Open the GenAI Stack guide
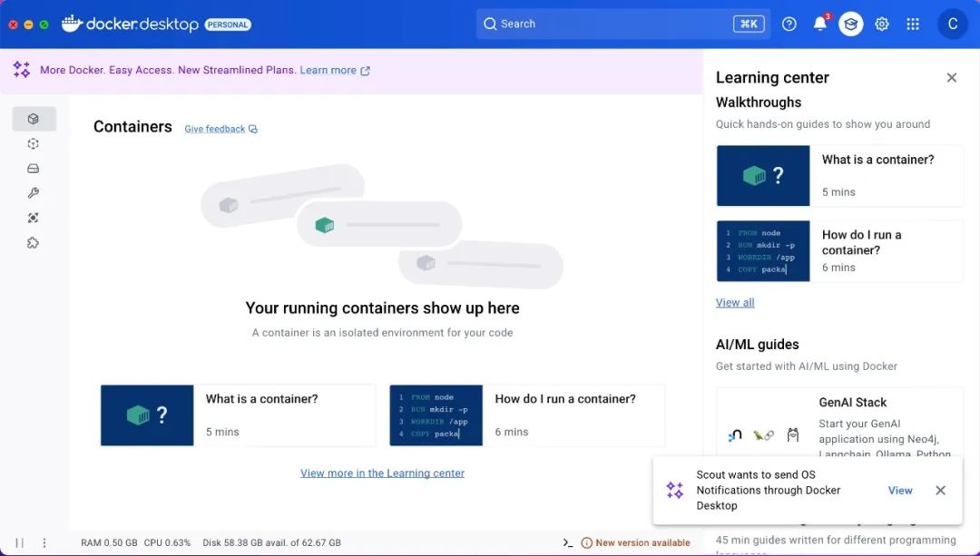Viewport: 980px width, 556px height. click(839, 424)
